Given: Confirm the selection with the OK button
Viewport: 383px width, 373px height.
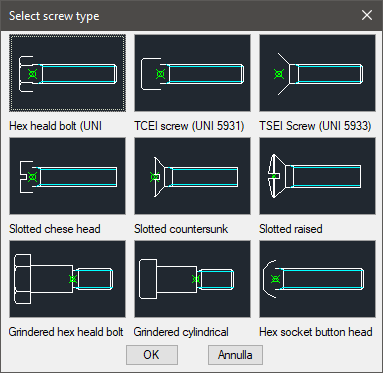Looking at the screenshot, I should 152,355.
